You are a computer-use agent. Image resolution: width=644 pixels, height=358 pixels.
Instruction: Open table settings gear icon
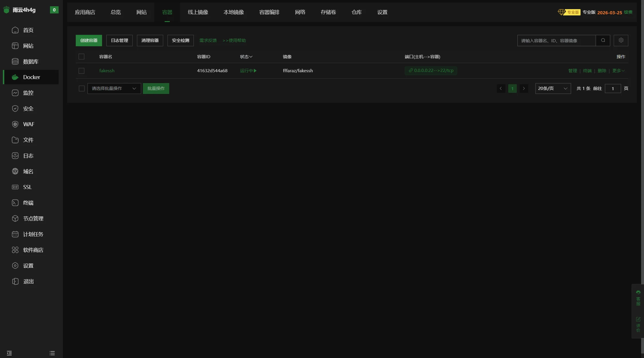coord(621,41)
